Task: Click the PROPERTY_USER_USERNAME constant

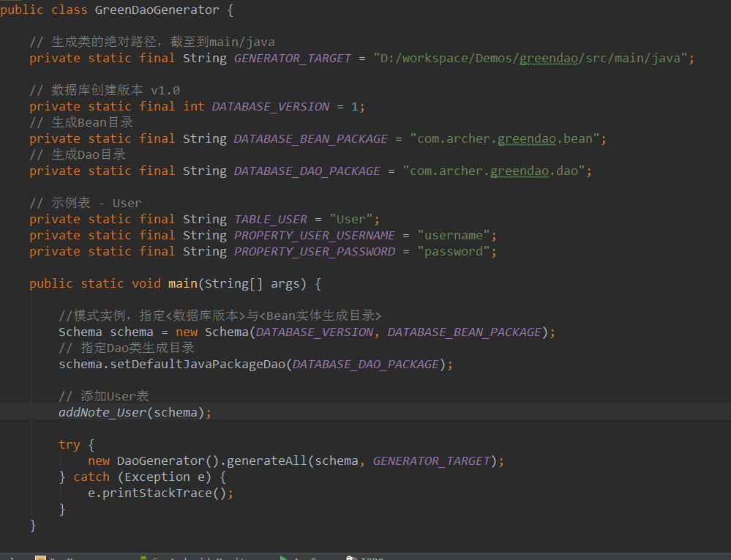Action: pyautogui.click(x=314, y=236)
